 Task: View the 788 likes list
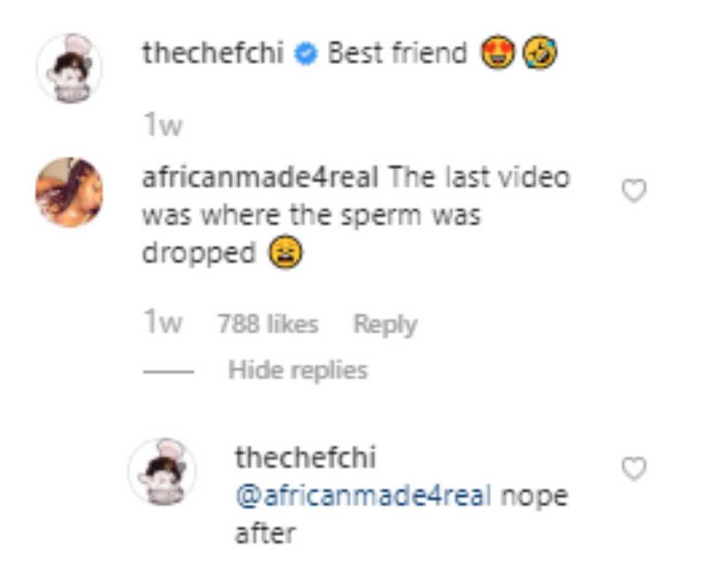(x=269, y=323)
